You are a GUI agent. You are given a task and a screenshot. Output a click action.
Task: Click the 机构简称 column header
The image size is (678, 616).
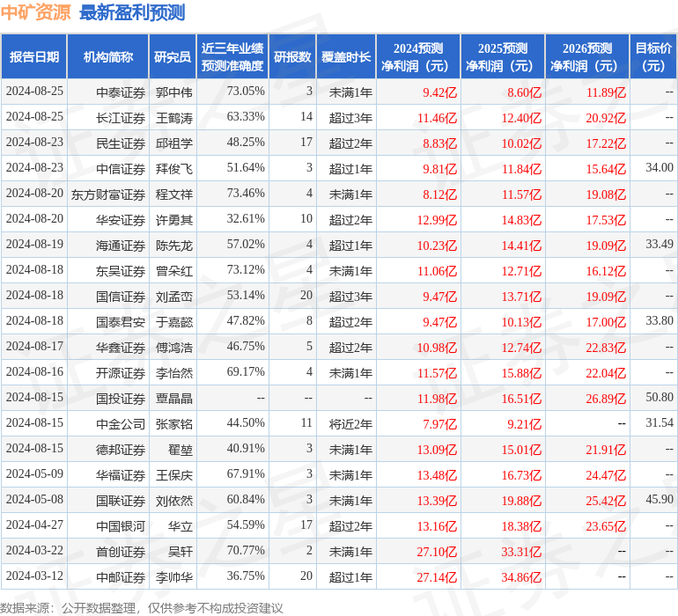pos(107,57)
